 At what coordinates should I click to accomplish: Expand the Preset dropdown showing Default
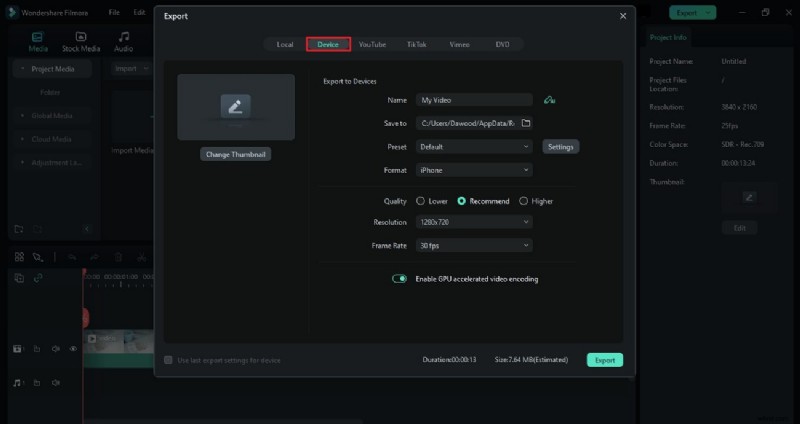(474, 146)
